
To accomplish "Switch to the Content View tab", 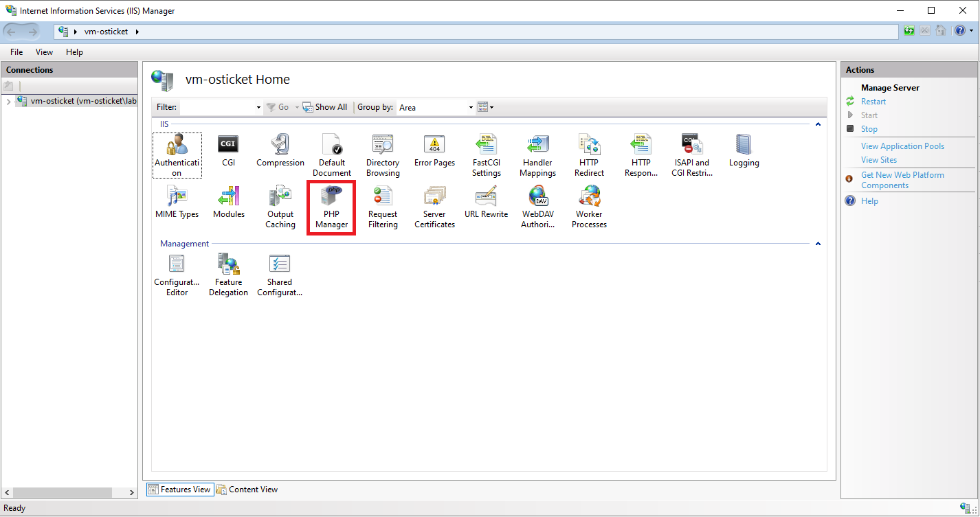I will pos(247,490).
